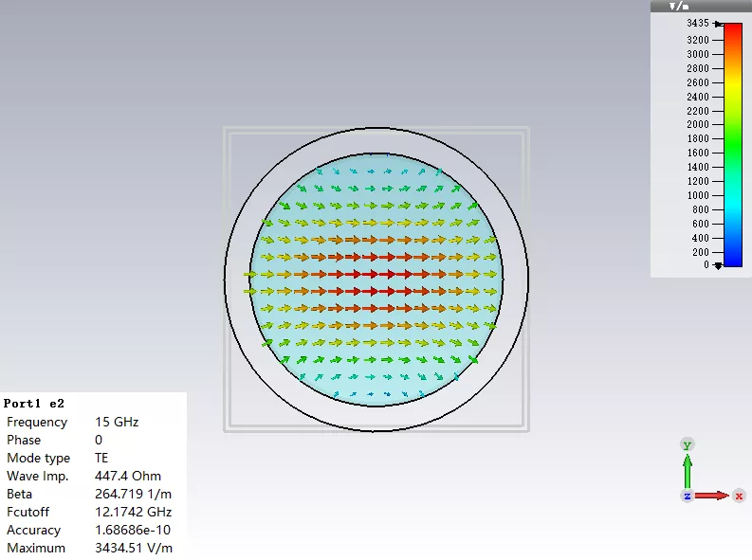The width and height of the screenshot is (752, 560).
Task: Click the 'TE' mode type value
Action: (101, 458)
